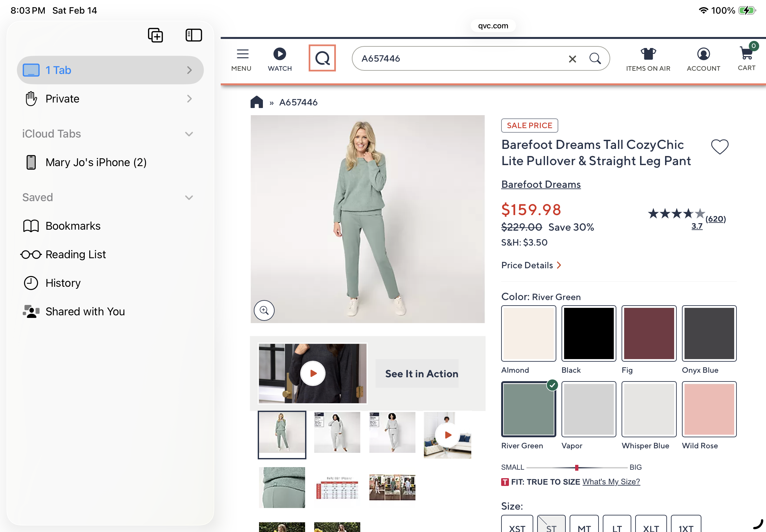Tap the home breadcrumb icon

[256, 102]
